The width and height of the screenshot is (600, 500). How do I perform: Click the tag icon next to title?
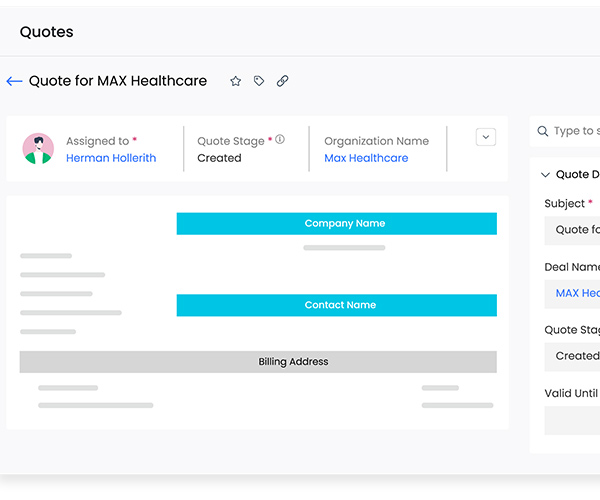tap(259, 82)
